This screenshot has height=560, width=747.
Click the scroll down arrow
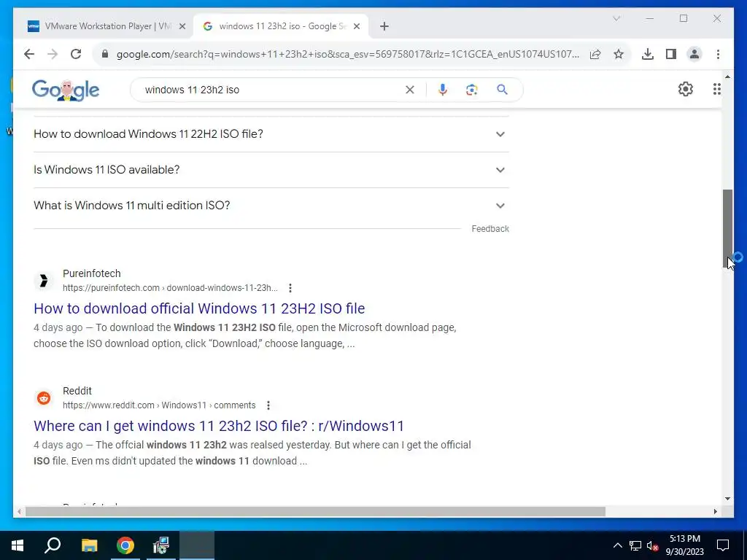click(x=727, y=499)
